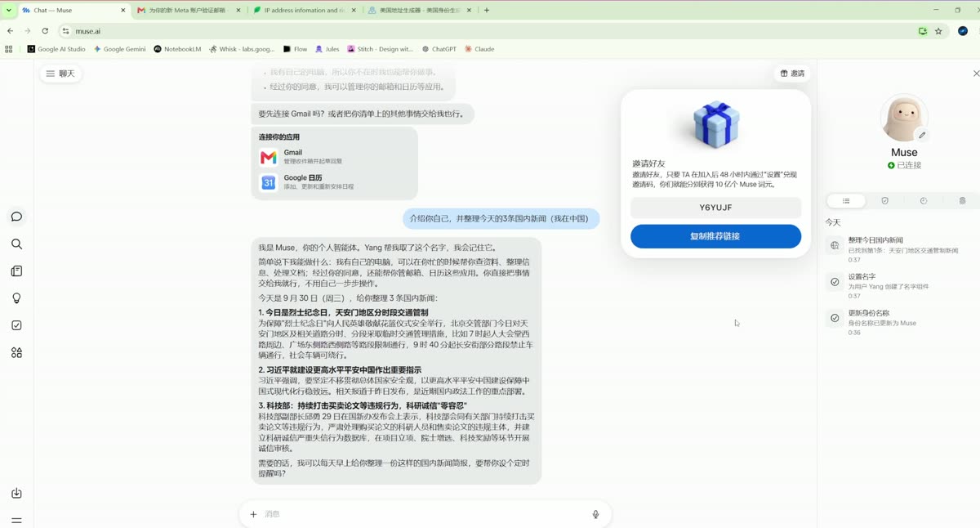Click the 邀请 invite button

tap(791, 74)
